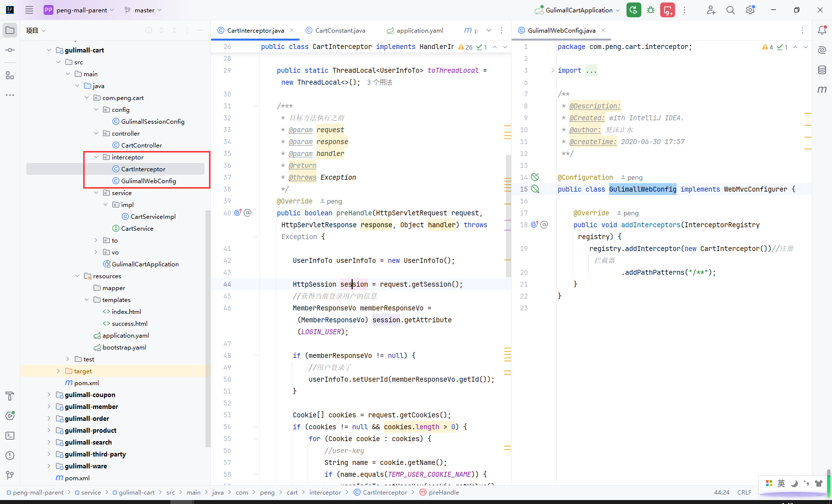Stop the running application red button
Viewport: 832px width, 504px height.
click(x=668, y=10)
